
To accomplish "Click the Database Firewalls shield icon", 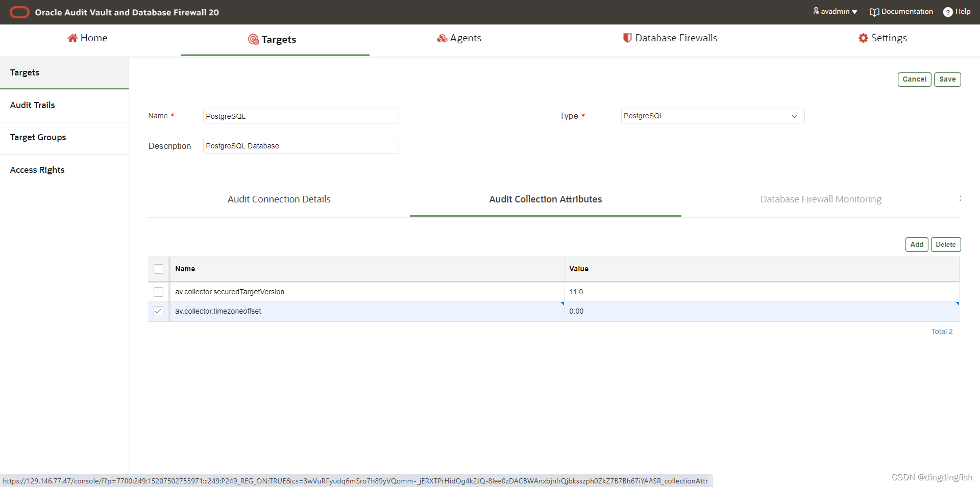I will pyautogui.click(x=627, y=38).
